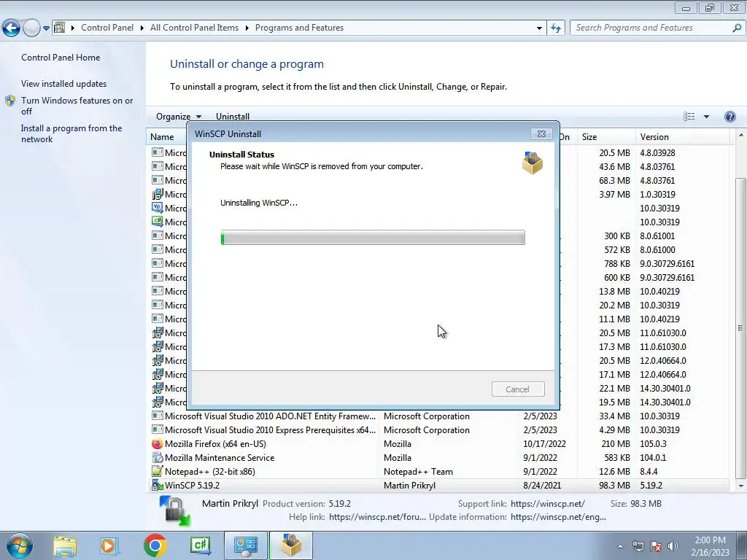Click the volume speaker tray icon
The width and height of the screenshot is (747, 560).
(673, 546)
